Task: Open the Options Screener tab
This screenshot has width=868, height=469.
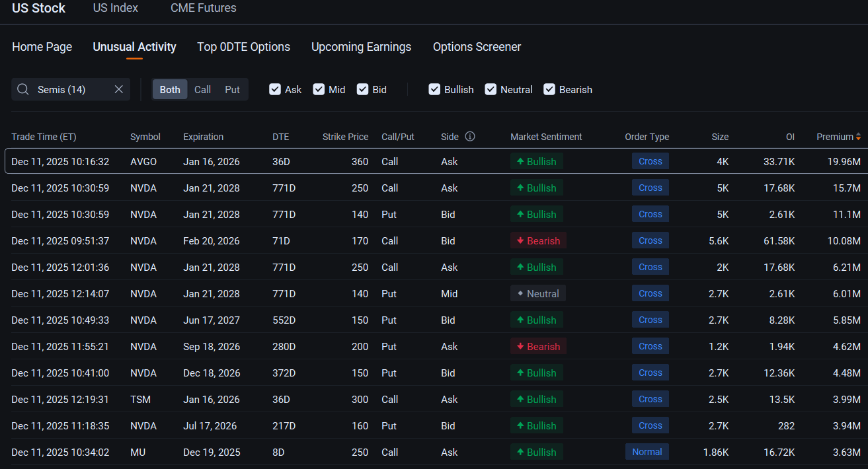Action: 477,47
